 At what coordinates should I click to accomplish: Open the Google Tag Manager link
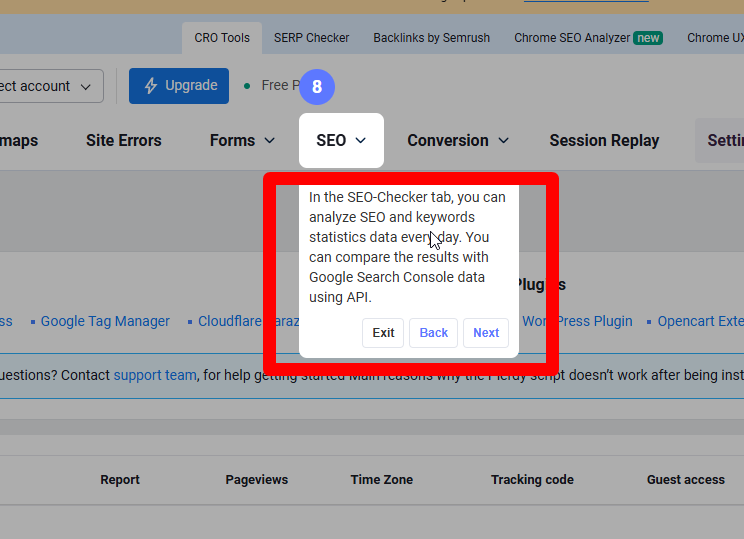click(105, 321)
